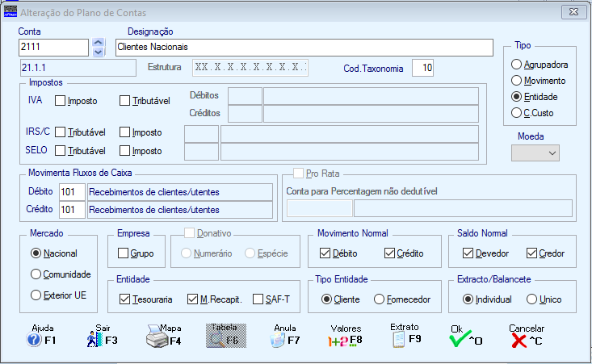Go to previous account with down arrow
This screenshot has height=364, width=592.
[x=99, y=52]
